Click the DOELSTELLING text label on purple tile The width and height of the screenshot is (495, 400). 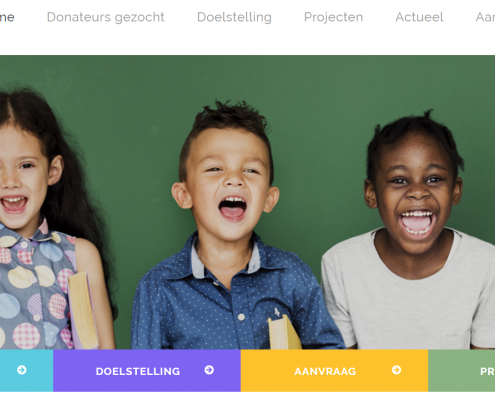(x=138, y=371)
